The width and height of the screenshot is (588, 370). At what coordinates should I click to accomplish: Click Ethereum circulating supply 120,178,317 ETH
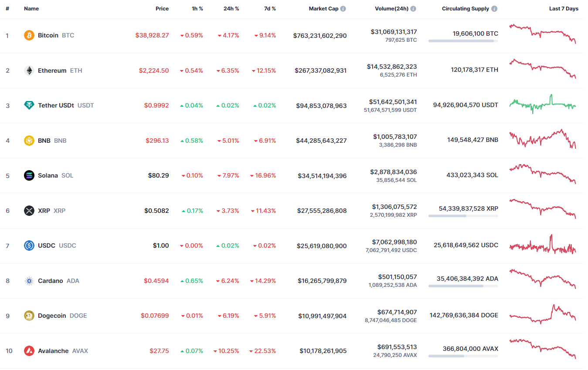[x=475, y=70]
